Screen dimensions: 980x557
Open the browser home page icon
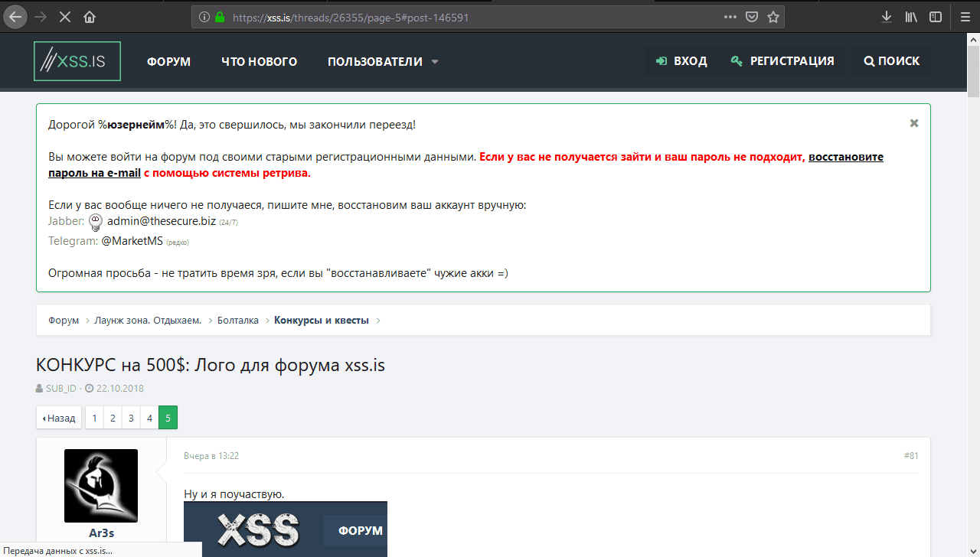(x=90, y=17)
